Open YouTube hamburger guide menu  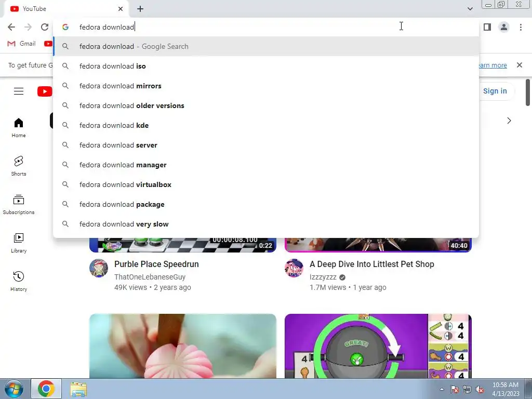pos(19,91)
